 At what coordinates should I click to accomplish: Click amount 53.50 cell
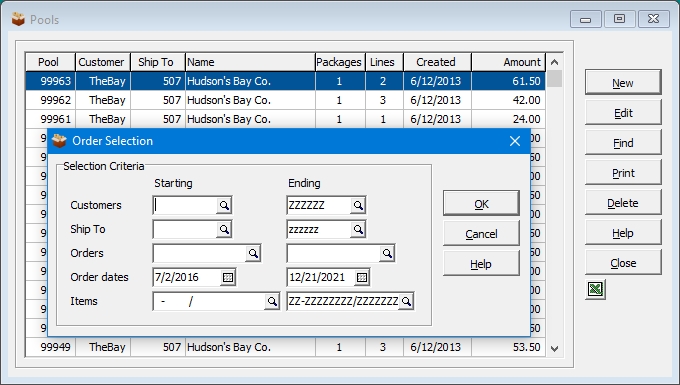tap(508, 347)
